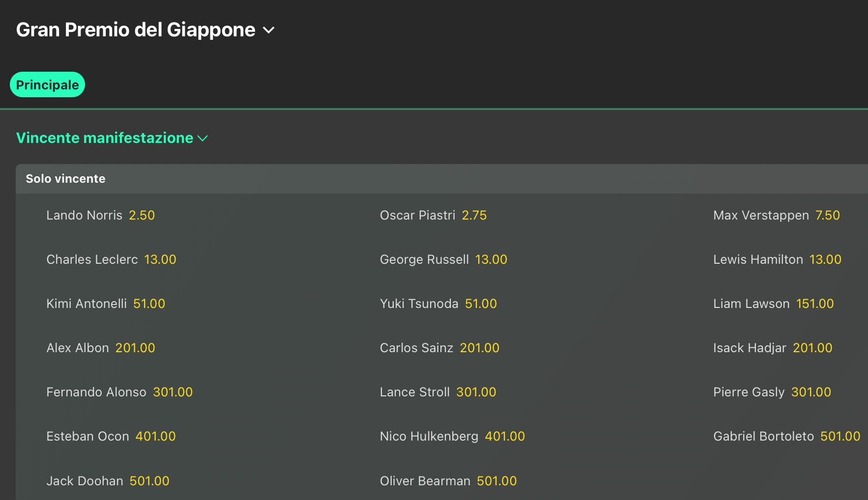
Task: Click the Solo vincente header
Action: pyautogui.click(x=66, y=179)
